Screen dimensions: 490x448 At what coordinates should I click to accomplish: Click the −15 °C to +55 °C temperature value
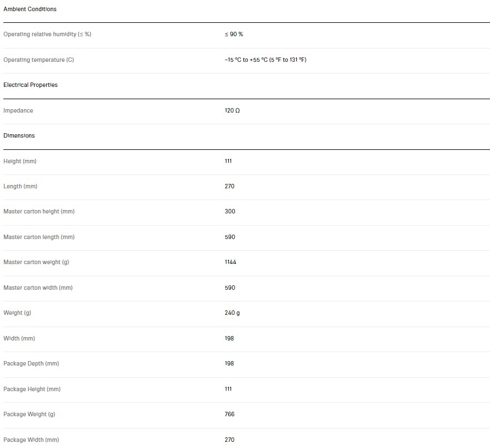(265, 60)
